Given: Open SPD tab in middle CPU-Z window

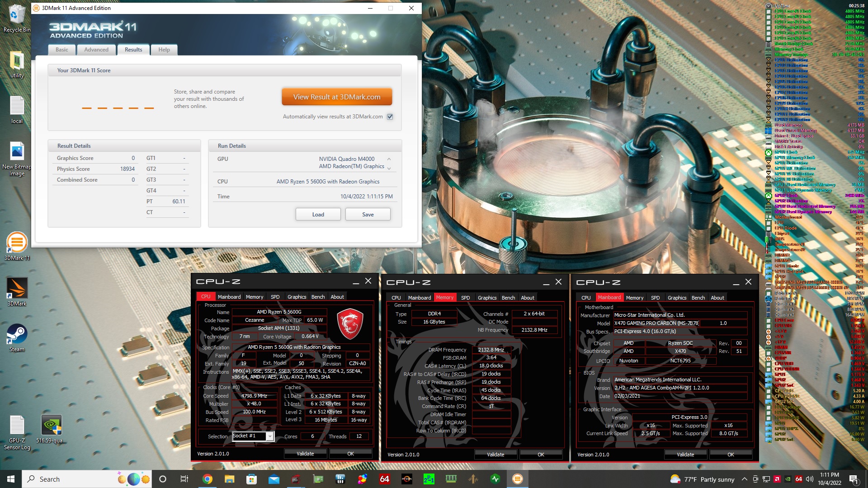Looking at the screenshot, I should 466,298.
